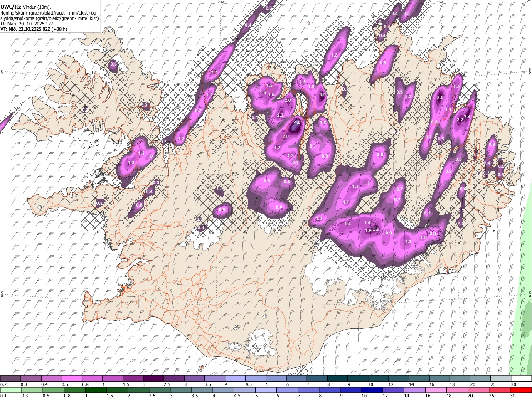Click the '2.5' snowfall value in the east
532x399 pixels.
(441, 98)
